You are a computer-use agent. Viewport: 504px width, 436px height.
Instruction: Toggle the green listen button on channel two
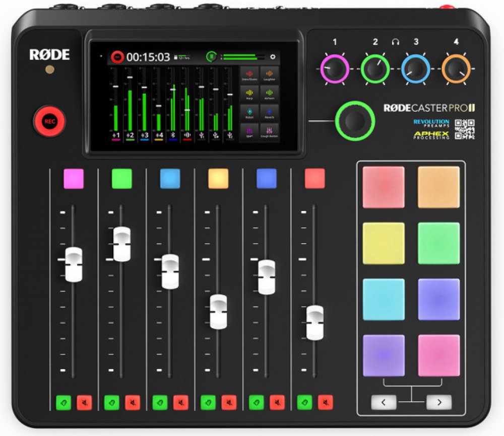pos(112,402)
